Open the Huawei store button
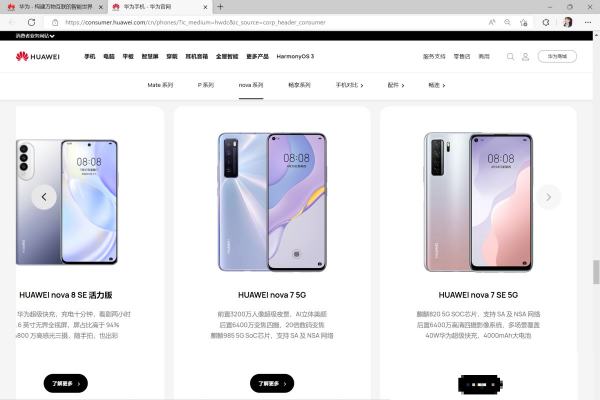The image size is (600, 400). (x=557, y=56)
